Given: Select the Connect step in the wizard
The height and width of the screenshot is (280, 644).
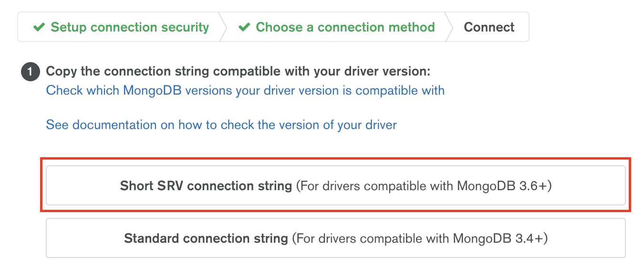Looking at the screenshot, I should [x=489, y=27].
